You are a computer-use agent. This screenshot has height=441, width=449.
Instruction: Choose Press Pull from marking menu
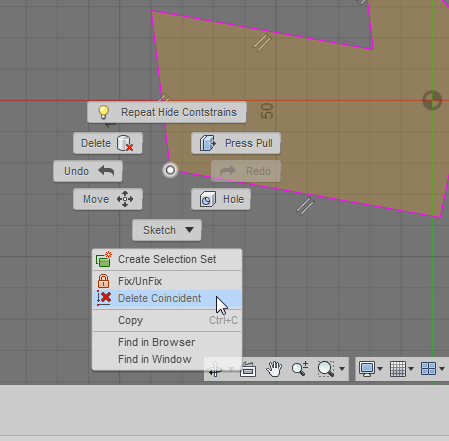(x=236, y=143)
